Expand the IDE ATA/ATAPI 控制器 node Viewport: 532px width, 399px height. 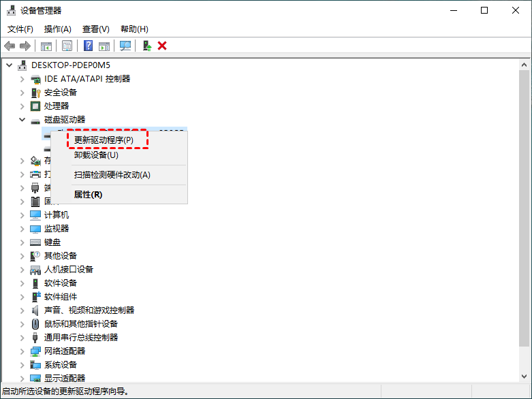22,80
